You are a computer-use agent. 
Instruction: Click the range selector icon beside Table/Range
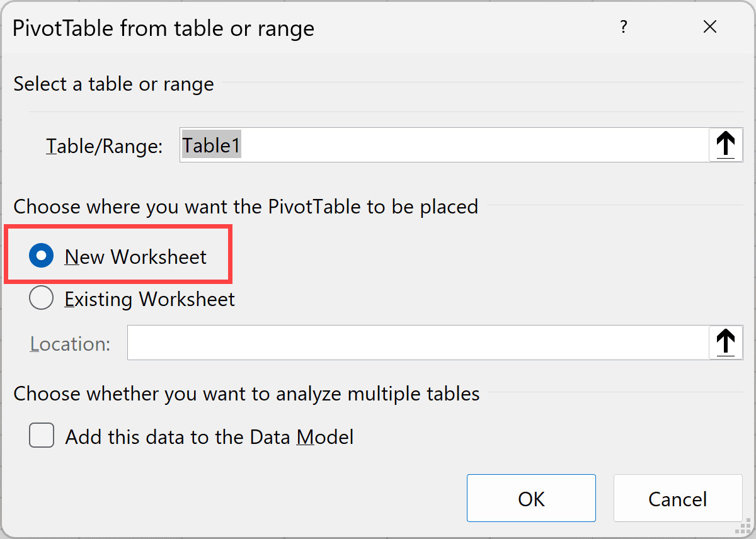pos(726,145)
